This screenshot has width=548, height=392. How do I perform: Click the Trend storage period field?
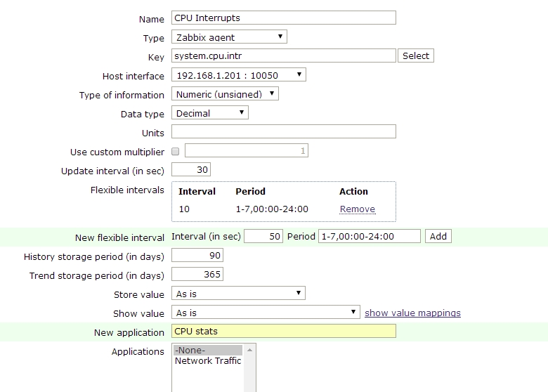coord(197,274)
